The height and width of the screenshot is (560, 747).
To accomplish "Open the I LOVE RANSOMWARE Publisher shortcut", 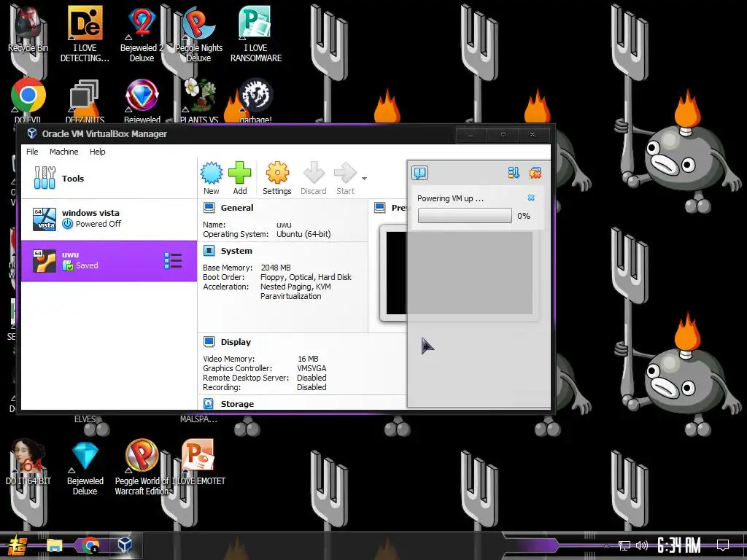I will coord(256,34).
